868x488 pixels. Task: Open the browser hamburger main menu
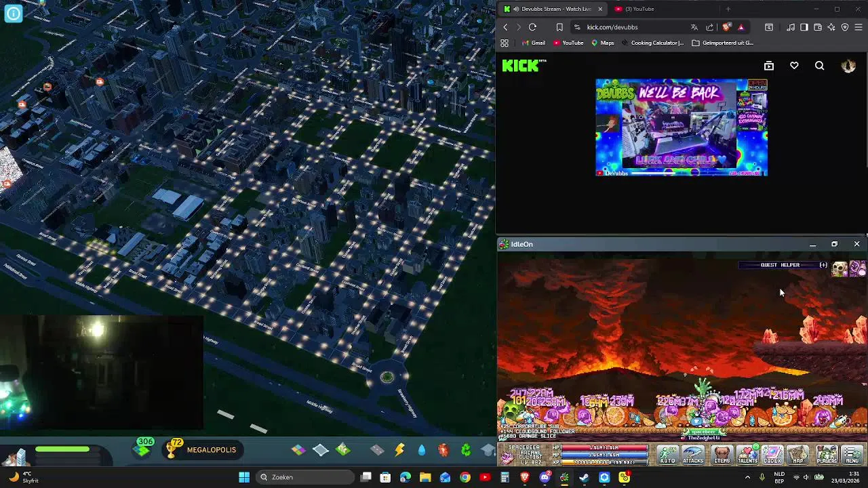[859, 27]
